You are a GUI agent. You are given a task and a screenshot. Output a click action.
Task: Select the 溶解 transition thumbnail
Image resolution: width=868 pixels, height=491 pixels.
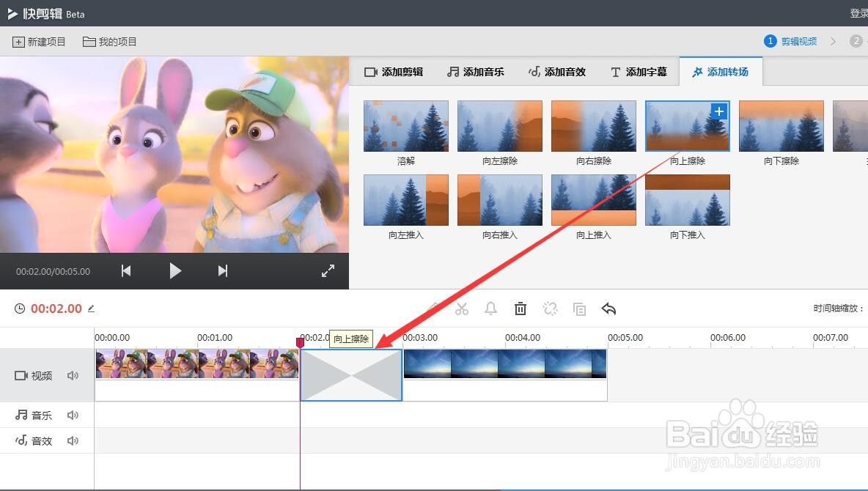[405, 126]
